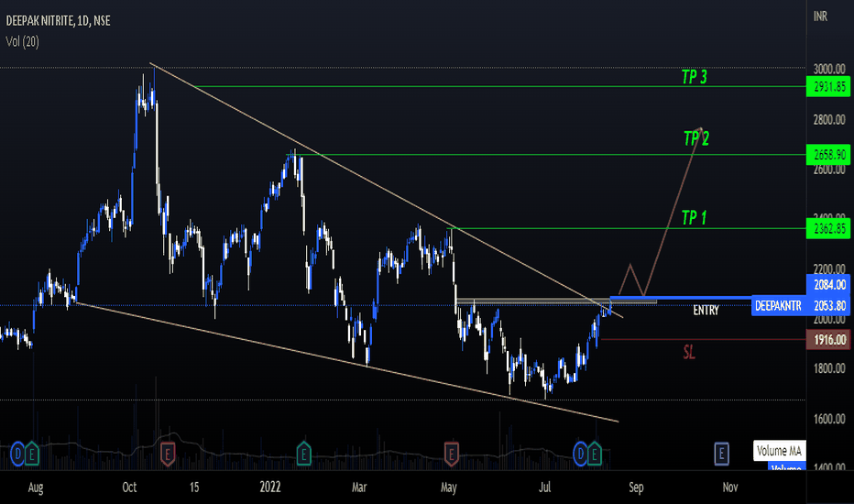The width and height of the screenshot is (854, 504).
Task: Click the 1916.00 stop loss price label
Action: click(827, 340)
